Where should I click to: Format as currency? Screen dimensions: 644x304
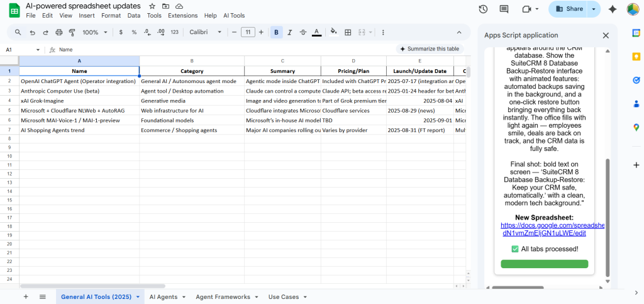[x=121, y=32]
